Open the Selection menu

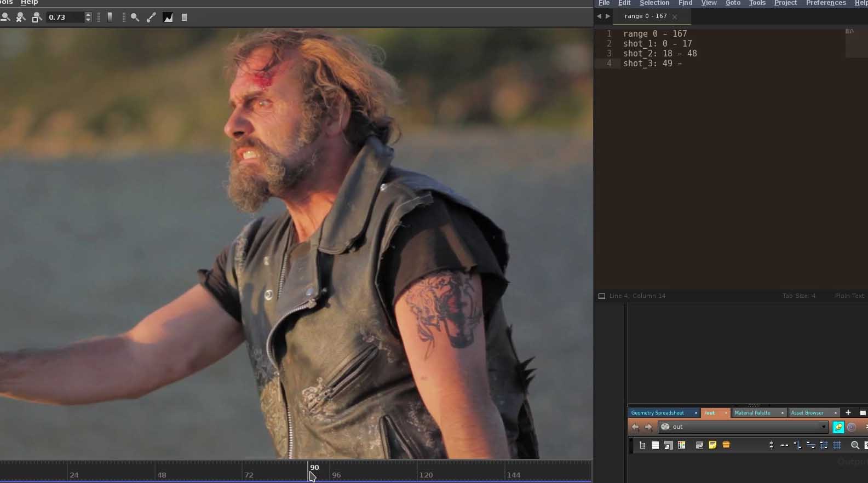point(654,3)
